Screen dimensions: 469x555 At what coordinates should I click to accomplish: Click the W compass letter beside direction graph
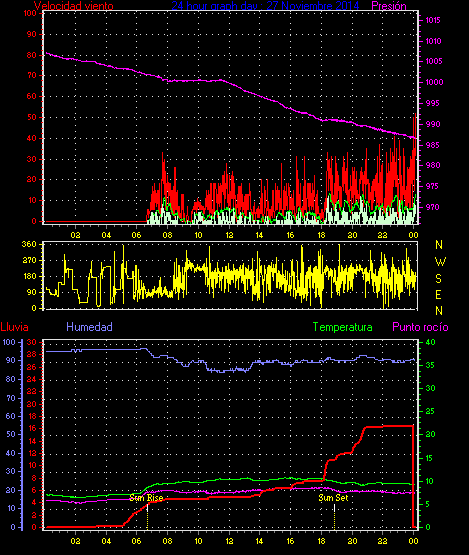440,262
